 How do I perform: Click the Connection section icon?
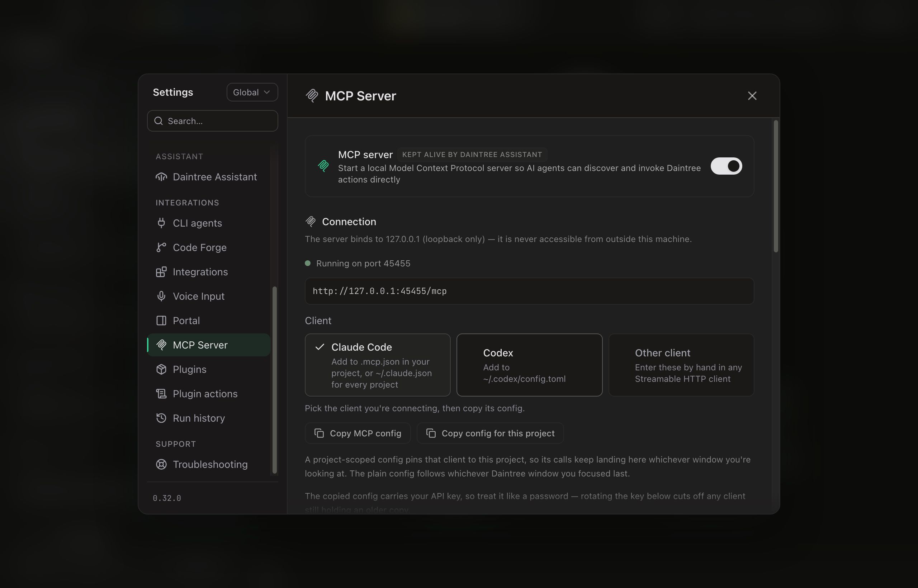[x=311, y=222]
